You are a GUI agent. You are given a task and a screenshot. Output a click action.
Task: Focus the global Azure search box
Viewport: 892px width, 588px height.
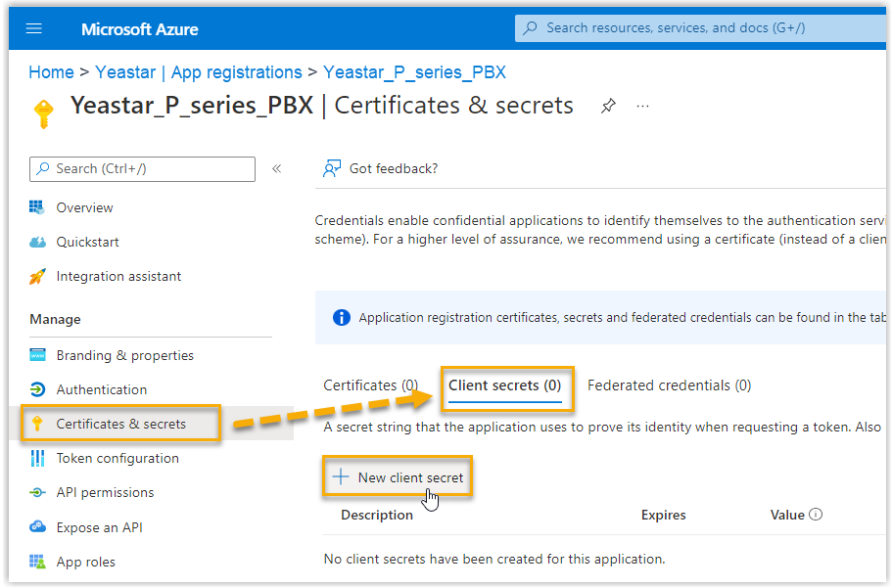click(700, 28)
